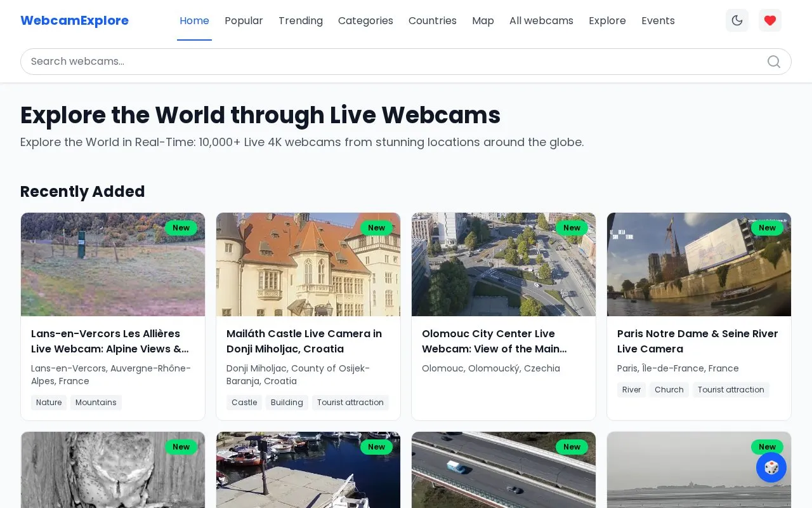Image resolution: width=812 pixels, height=508 pixels.
Task: Select the Nature tag
Action: tap(49, 403)
